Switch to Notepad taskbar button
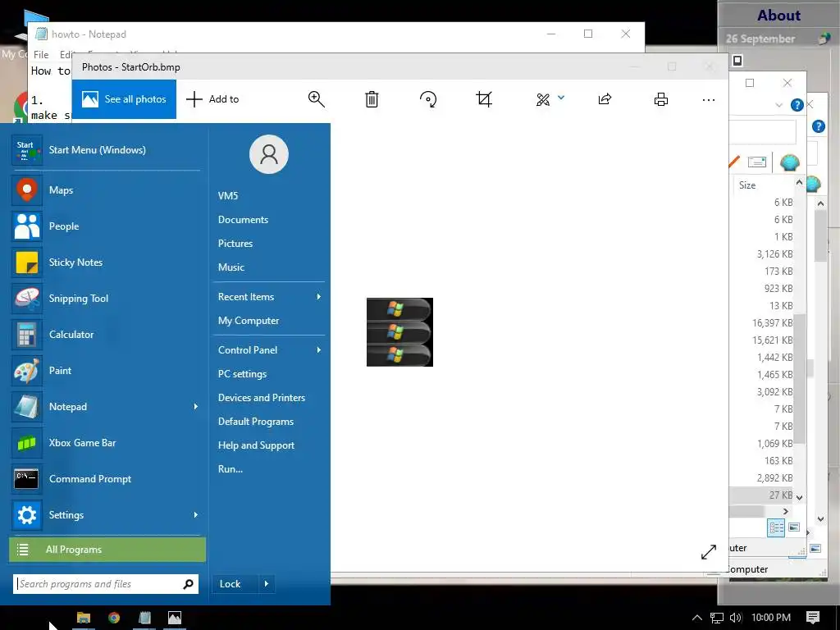Screen dimensions: 840x630 coord(144,618)
